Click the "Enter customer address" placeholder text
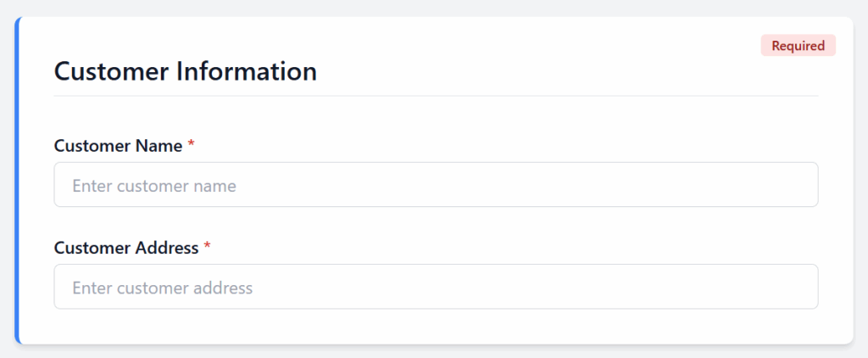The width and height of the screenshot is (868, 358). click(163, 288)
